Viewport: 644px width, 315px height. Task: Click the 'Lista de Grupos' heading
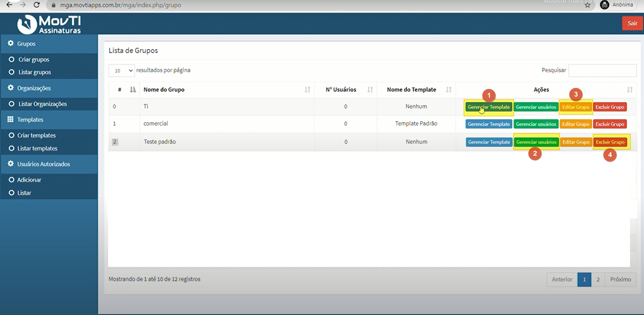point(133,51)
